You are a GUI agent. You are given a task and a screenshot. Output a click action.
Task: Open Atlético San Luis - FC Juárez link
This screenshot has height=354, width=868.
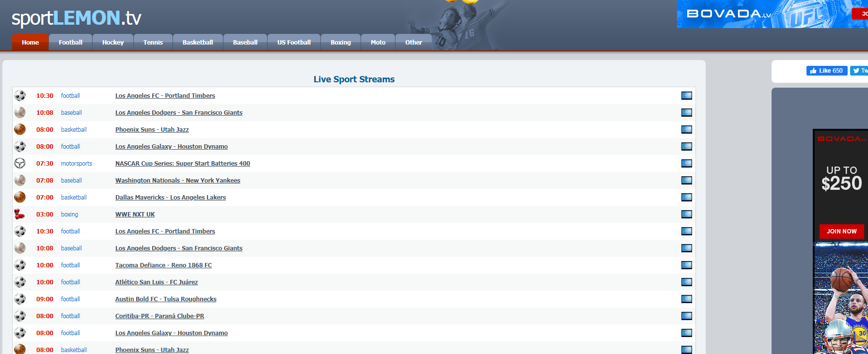(x=157, y=282)
